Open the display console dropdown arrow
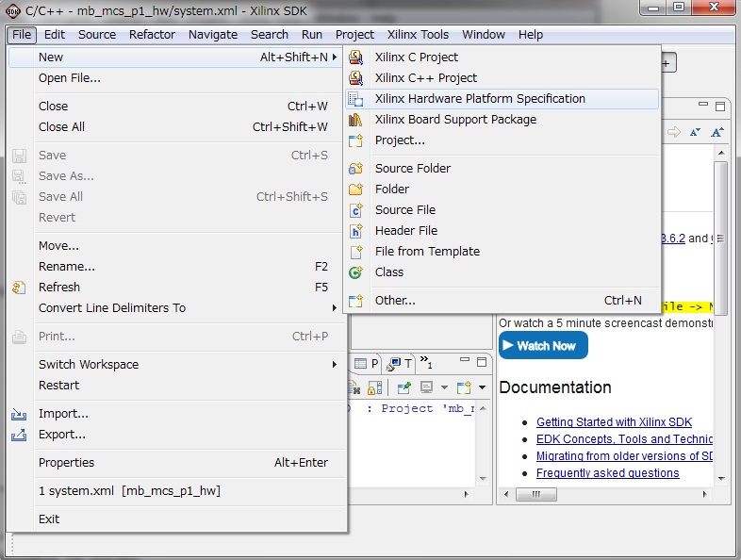The image size is (741, 560). click(444, 388)
